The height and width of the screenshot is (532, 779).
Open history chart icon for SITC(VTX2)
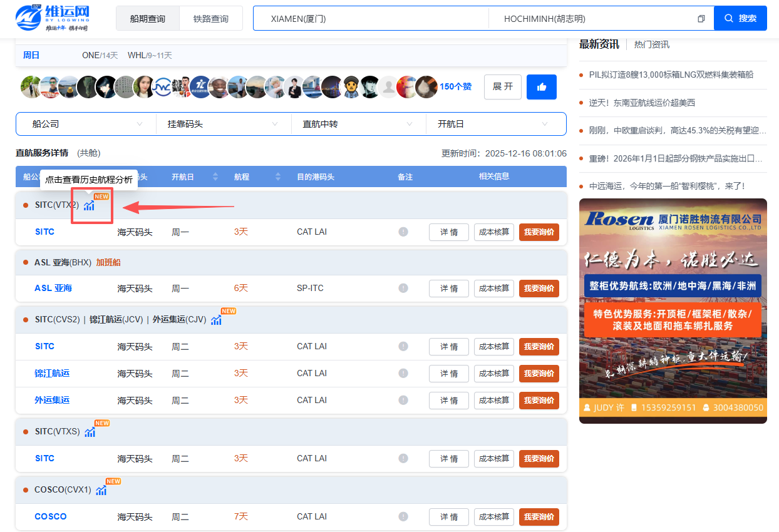click(90, 205)
